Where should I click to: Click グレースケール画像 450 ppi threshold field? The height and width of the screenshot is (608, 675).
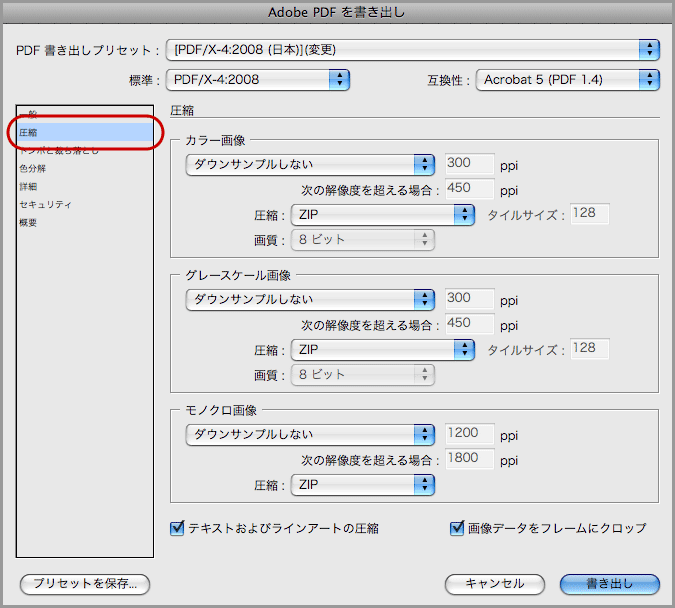tap(469, 323)
